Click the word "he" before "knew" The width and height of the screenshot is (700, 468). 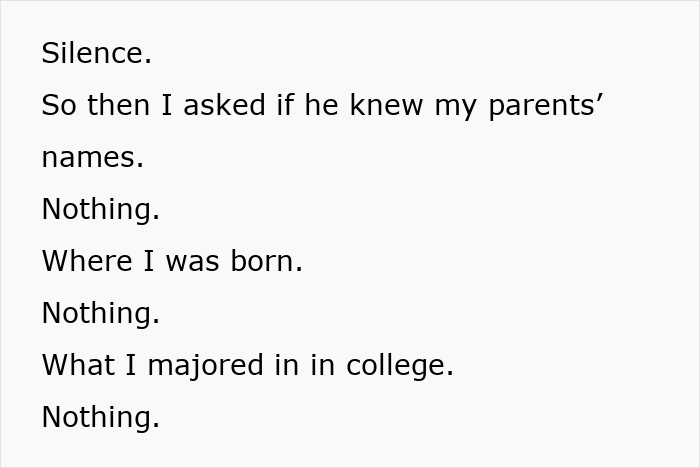click(x=322, y=106)
